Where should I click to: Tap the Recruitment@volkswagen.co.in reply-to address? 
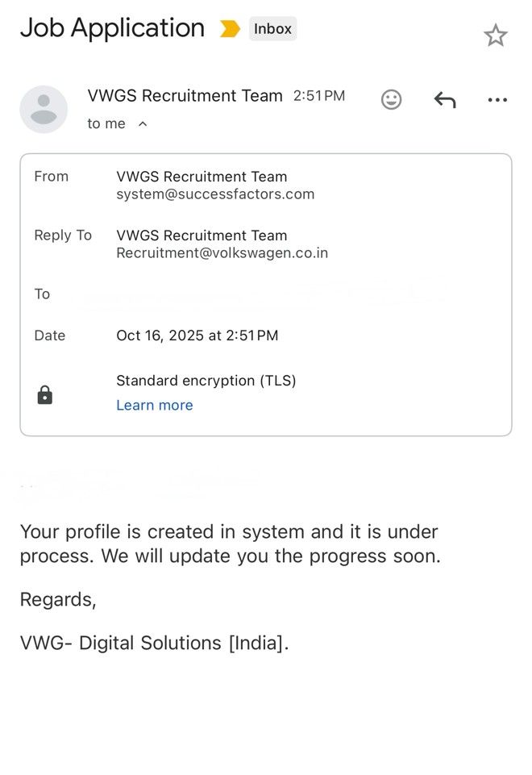222,253
